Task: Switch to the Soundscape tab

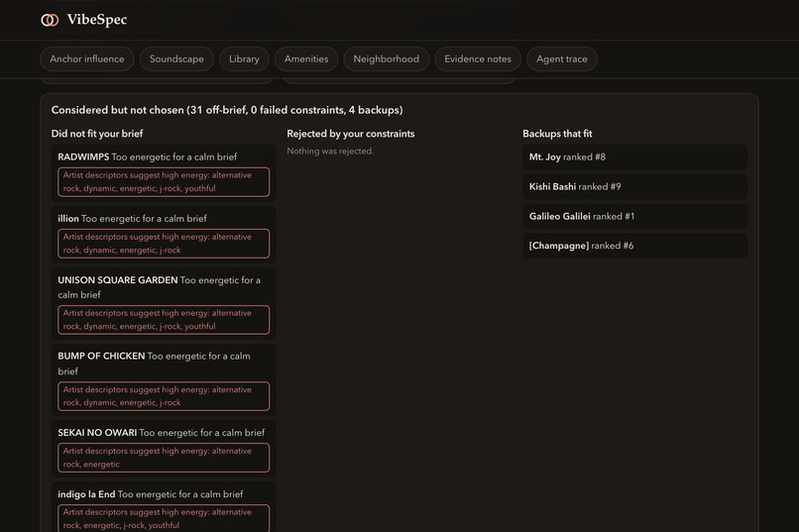Action: click(x=176, y=59)
